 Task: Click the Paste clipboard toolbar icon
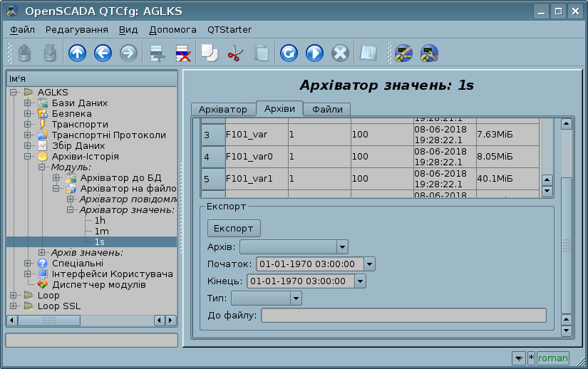click(x=262, y=53)
